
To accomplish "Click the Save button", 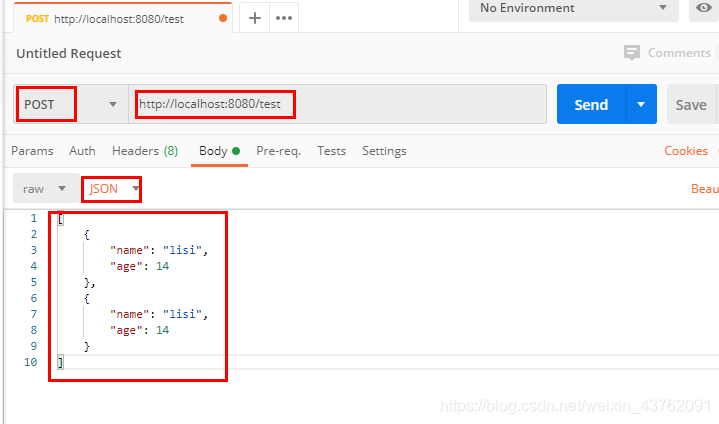I will 691,105.
